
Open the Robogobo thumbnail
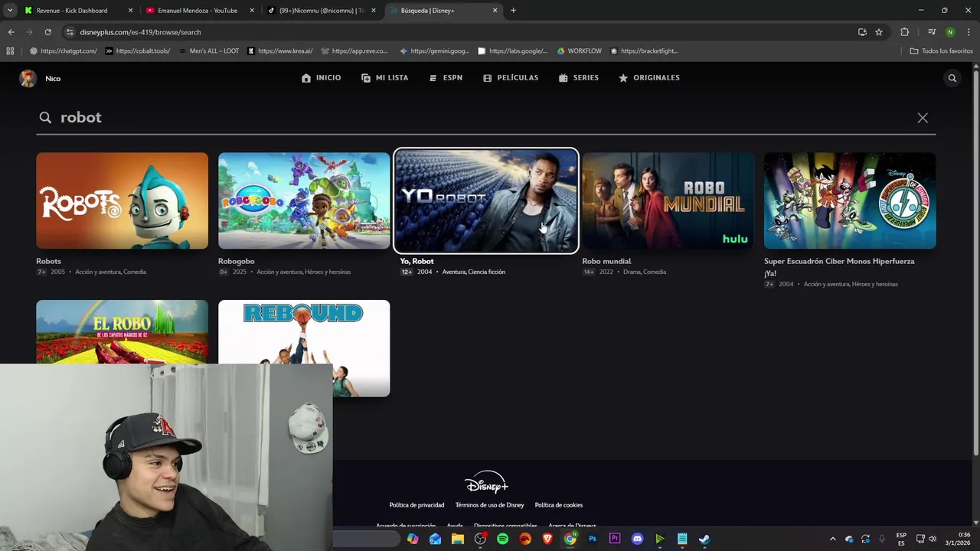(x=304, y=201)
